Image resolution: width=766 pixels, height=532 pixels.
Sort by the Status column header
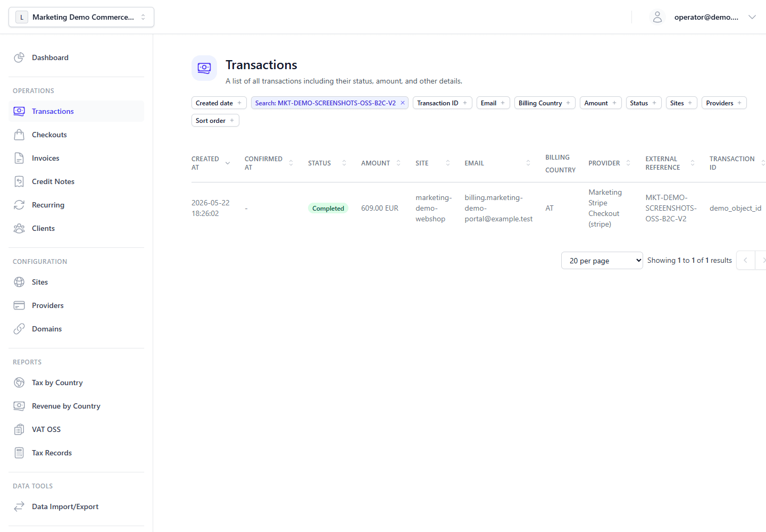point(327,163)
